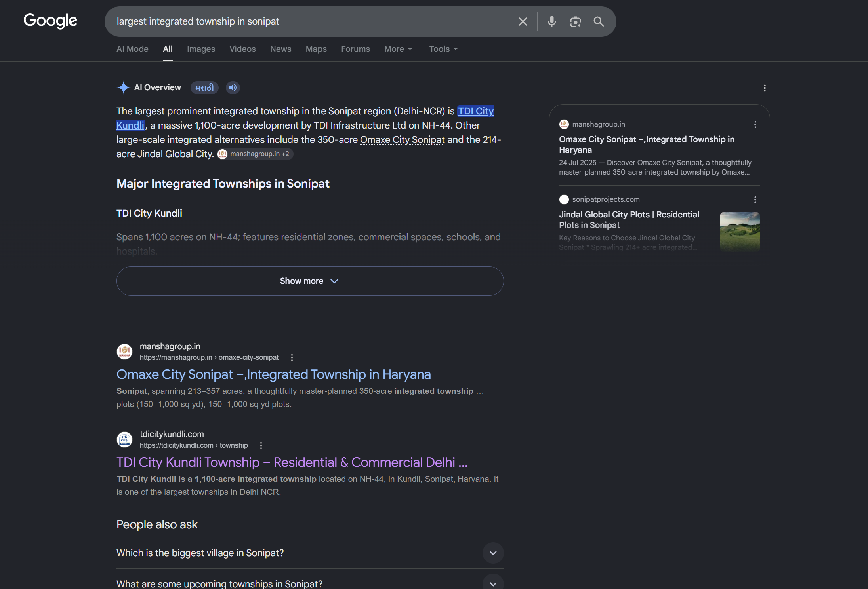Switch to the News tab
This screenshot has width=868, height=589.
pos(280,49)
